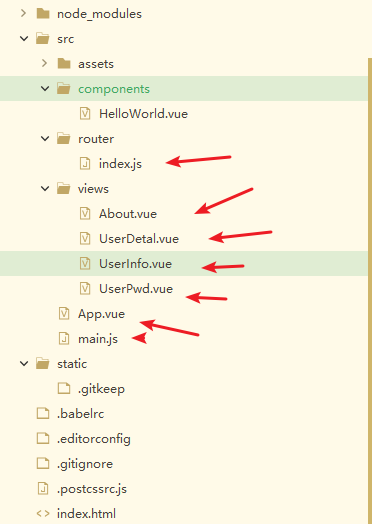Open .gitignore file
Screen dimensions: 372x524
point(85,464)
